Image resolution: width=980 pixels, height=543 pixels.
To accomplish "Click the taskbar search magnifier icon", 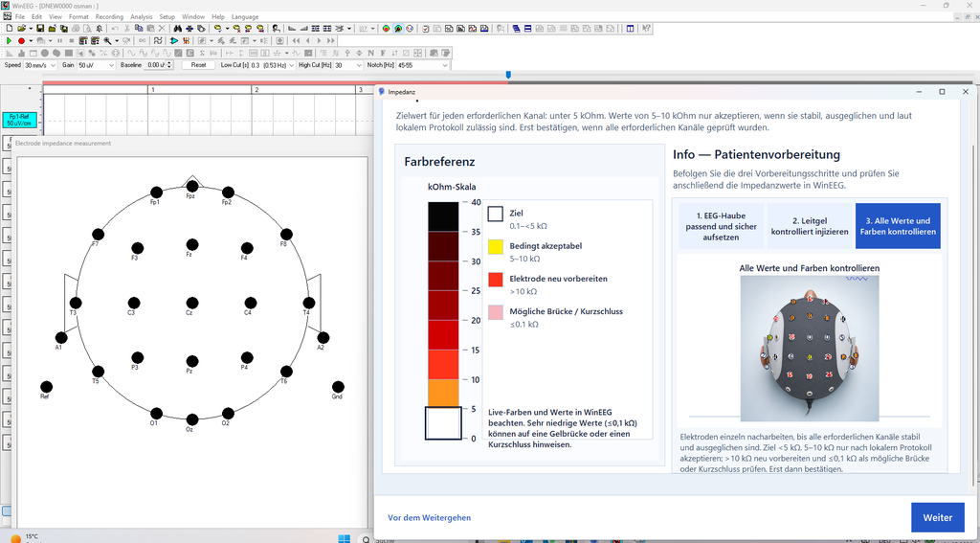I will 365,538.
